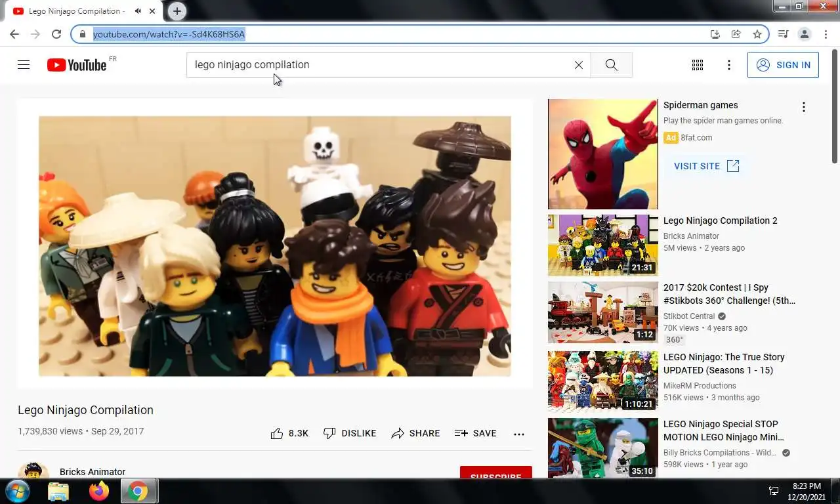Image resolution: width=840 pixels, height=504 pixels.
Task: Open LEGO Ninjago: The True Story title
Action: tap(724, 364)
